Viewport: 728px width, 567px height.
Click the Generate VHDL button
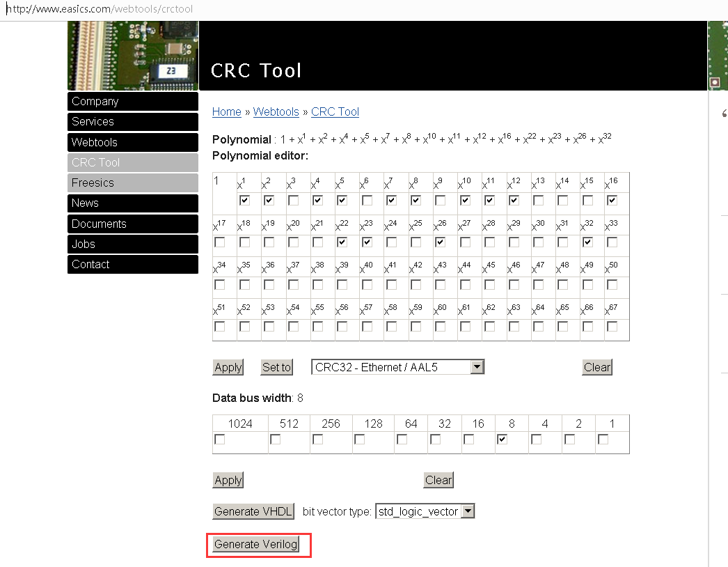253,512
